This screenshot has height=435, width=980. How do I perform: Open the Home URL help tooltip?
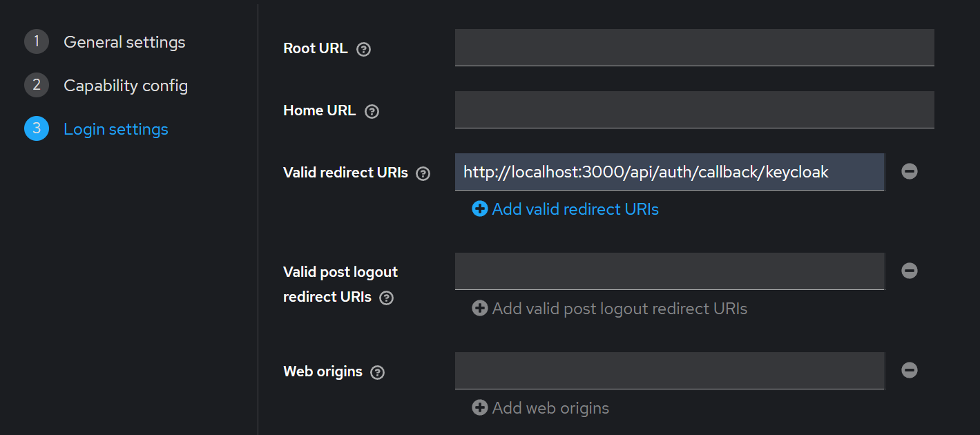tap(372, 110)
